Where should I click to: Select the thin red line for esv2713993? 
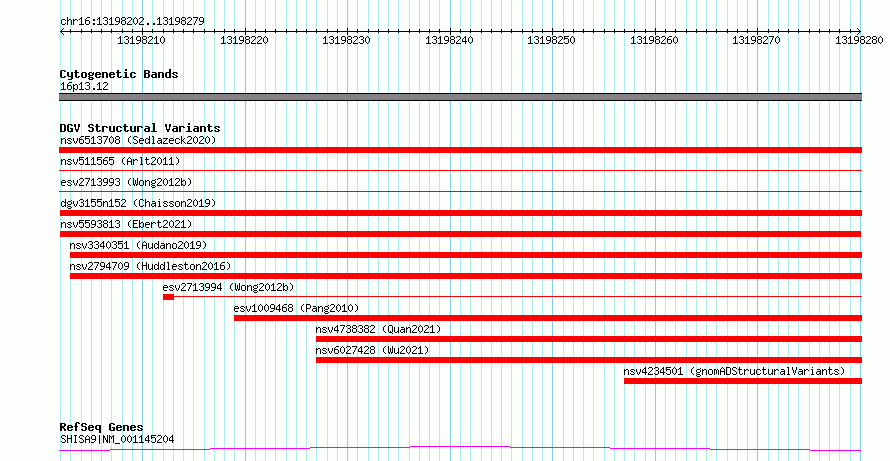point(460,191)
